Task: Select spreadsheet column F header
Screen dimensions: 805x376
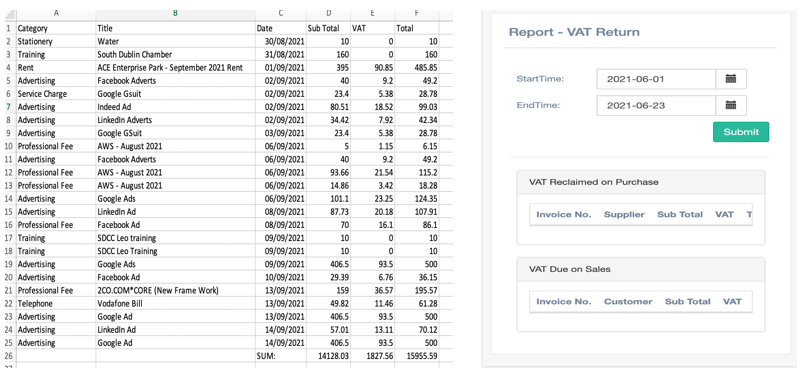Action: point(416,14)
